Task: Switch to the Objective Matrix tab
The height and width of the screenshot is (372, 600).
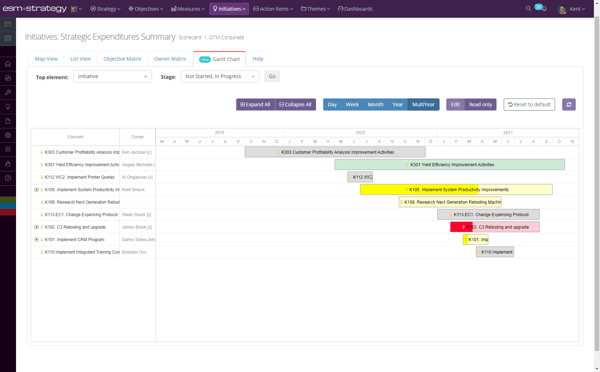Action: 122,59
